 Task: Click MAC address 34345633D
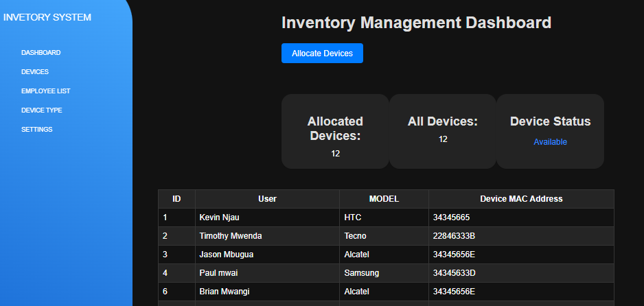pyautogui.click(x=521, y=273)
